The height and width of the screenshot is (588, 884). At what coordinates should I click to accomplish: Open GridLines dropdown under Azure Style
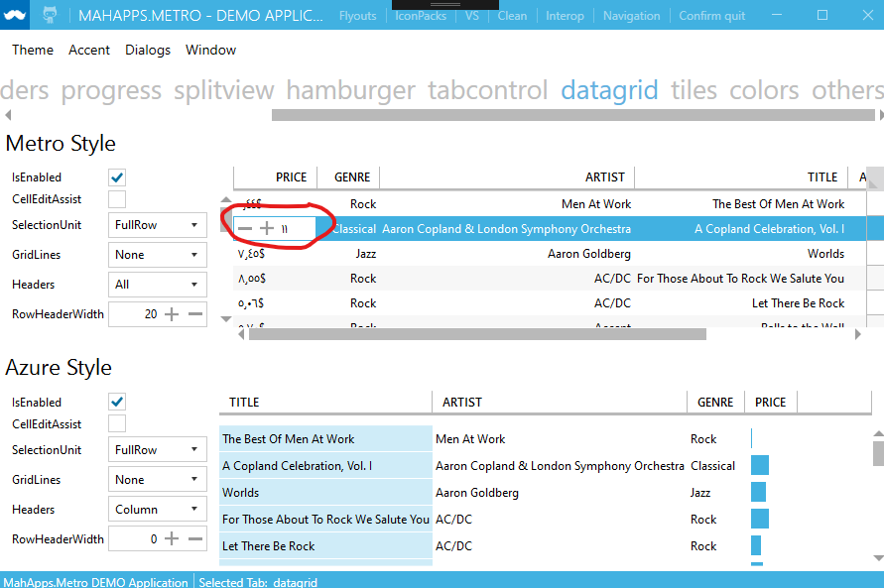pyautogui.click(x=157, y=479)
